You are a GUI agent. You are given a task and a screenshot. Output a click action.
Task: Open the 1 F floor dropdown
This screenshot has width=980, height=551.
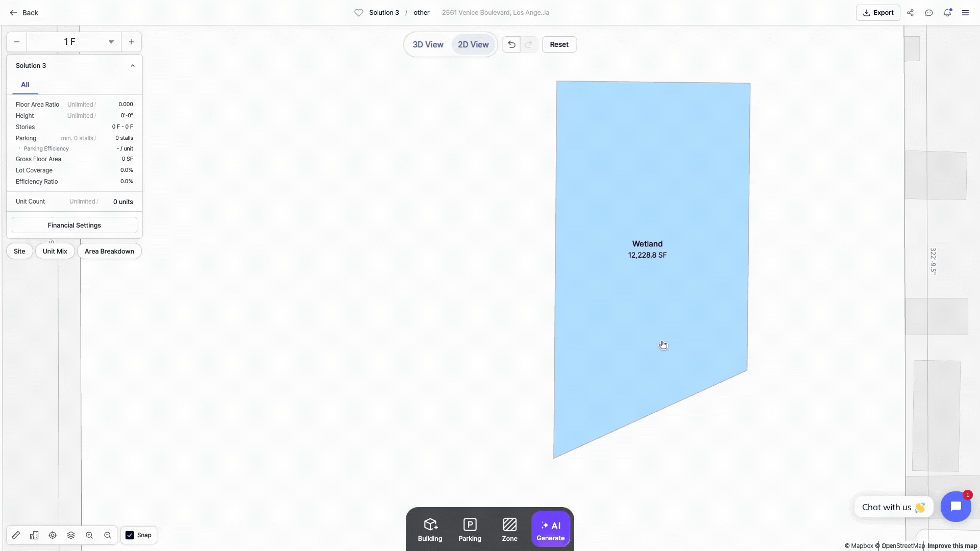pyautogui.click(x=111, y=42)
